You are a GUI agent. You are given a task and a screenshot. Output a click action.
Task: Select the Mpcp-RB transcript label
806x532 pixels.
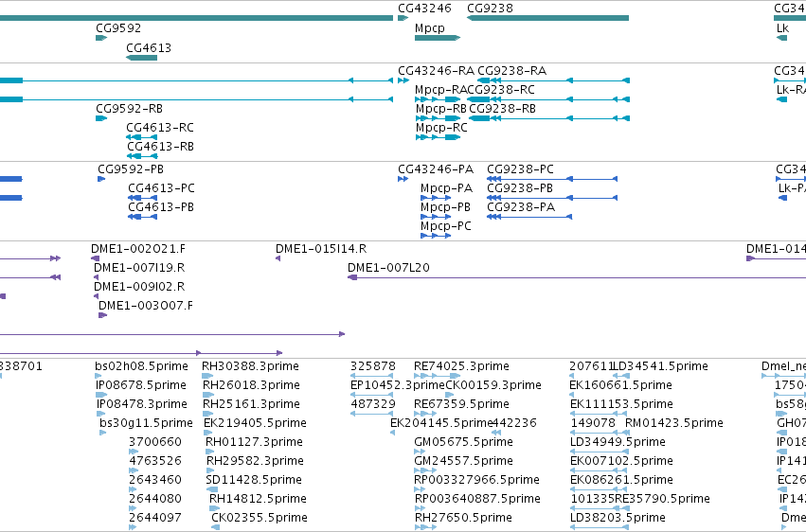[x=441, y=109]
